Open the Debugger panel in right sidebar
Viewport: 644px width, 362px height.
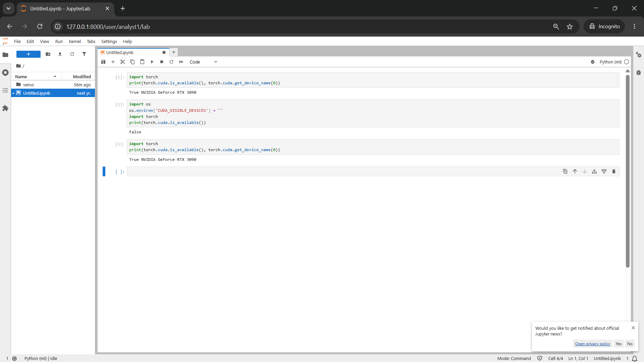click(639, 73)
